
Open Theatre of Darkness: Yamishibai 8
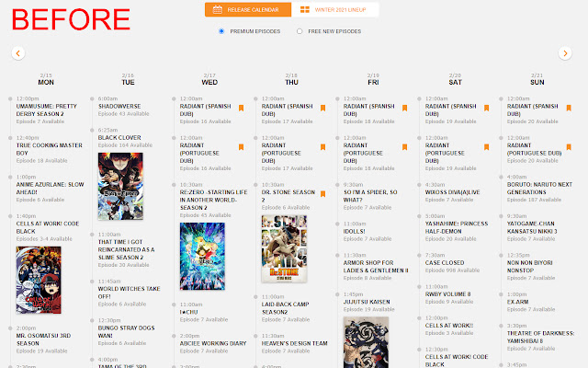tap(540, 337)
